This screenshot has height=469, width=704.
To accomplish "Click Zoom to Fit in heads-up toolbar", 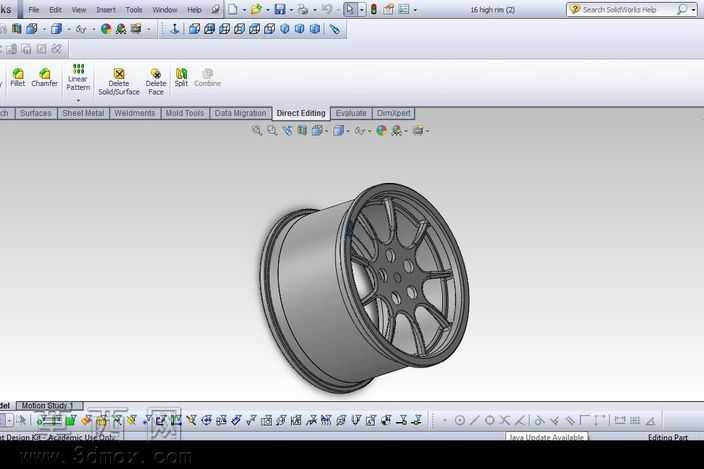I will 257,131.
